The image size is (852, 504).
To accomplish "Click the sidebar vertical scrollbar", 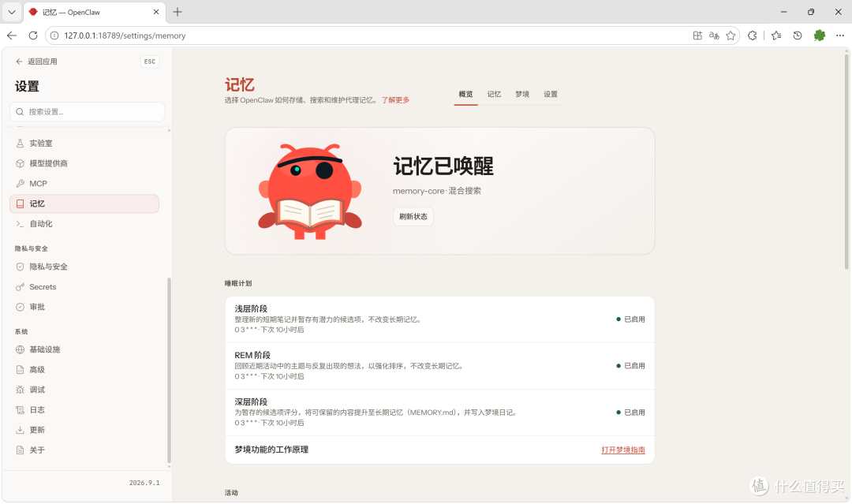I will [x=169, y=371].
